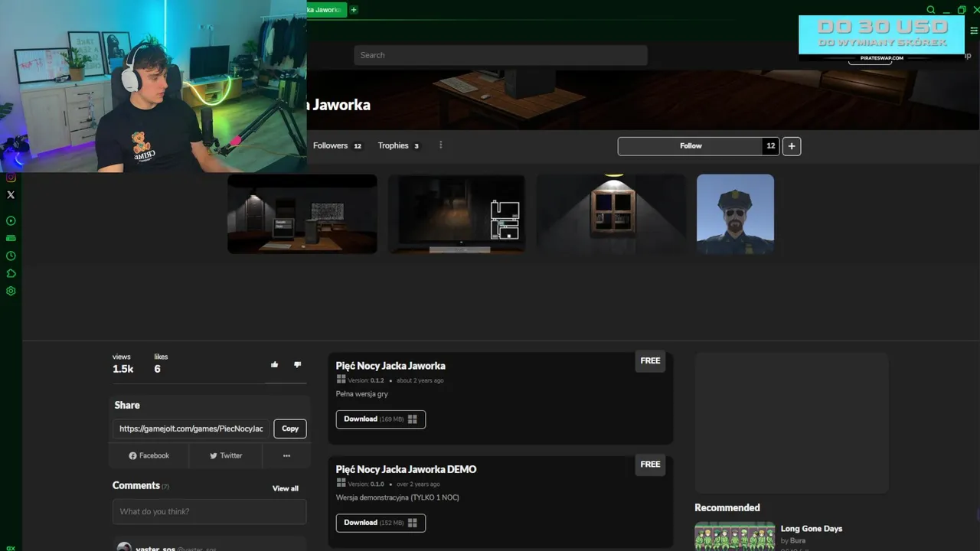Open the lit window screenshot thumbnail
The height and width of the screenshot is (551, 980).
click(611, 214)
